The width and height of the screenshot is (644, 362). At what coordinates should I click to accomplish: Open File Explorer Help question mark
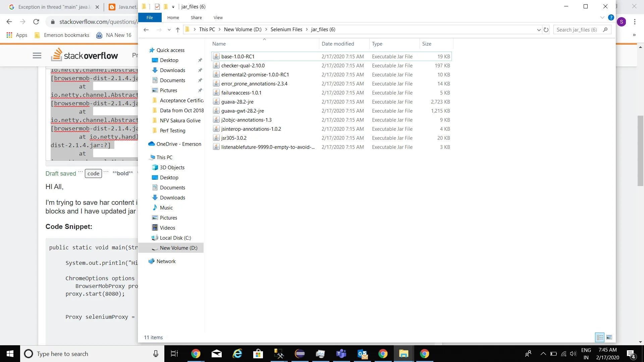(x=611, y=17)
